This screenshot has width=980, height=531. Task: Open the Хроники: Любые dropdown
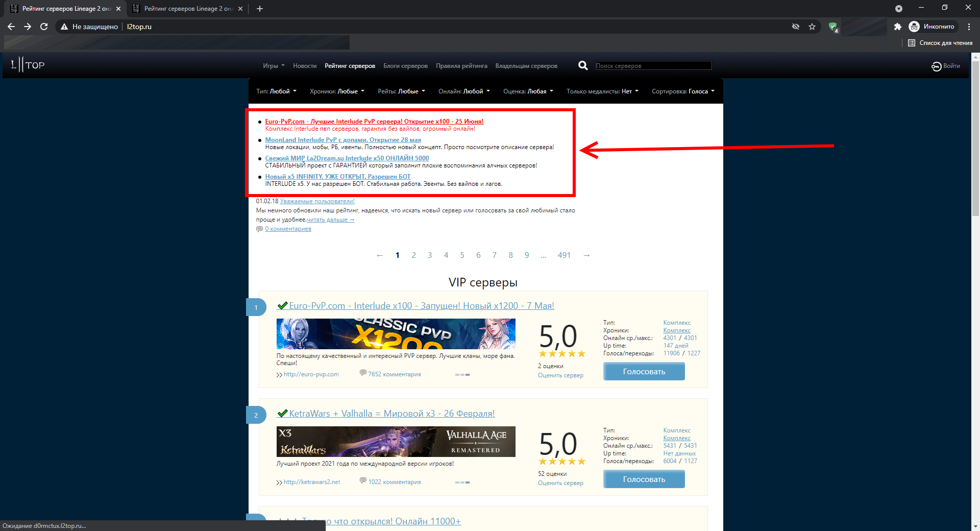pyautogui.click(x=337, y=91)
